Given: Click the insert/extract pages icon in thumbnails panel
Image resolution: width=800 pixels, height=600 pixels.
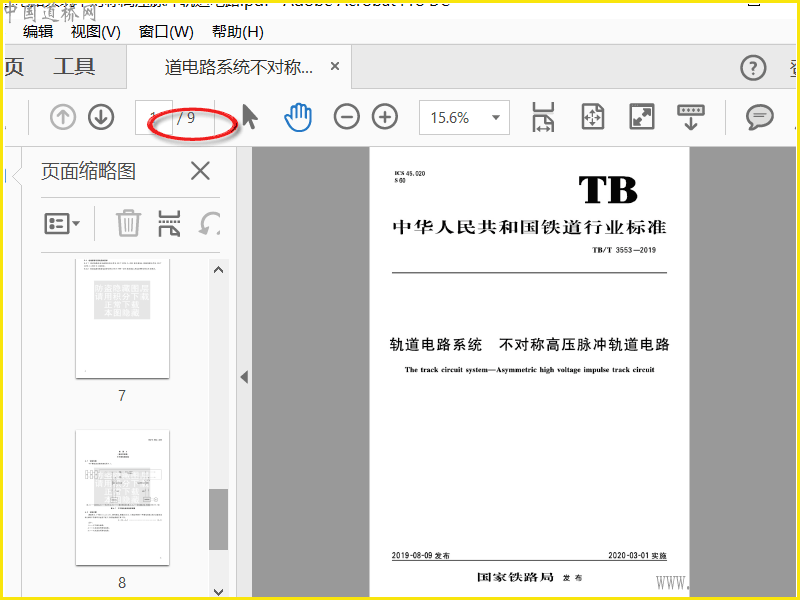Looking at the screenshot, I should [169, 223].
